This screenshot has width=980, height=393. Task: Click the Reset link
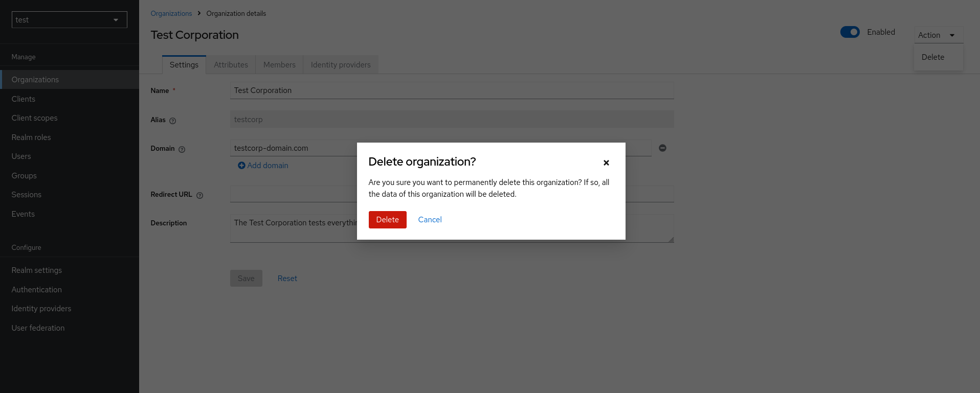coord(287,279)
